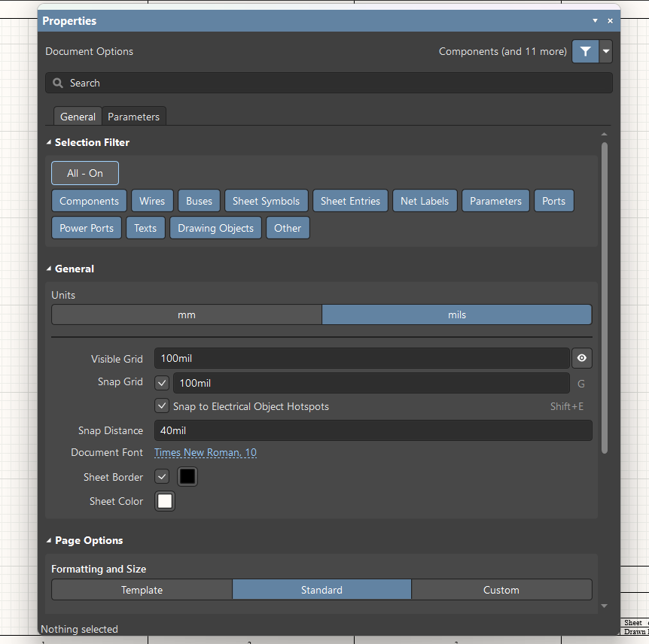Uncheck the Sheet Border checkbox
Image resolution: width=649 pixels, height=644 pixels.
click(162, 476)
